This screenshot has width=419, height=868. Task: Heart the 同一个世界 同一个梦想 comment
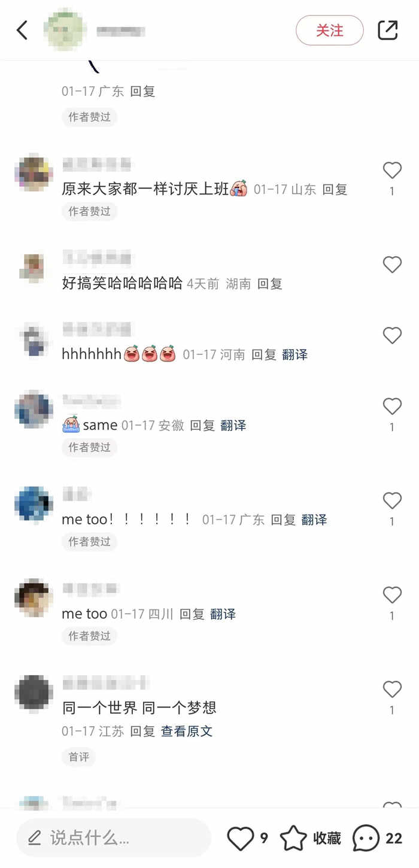pyautogui.click(x=392, y=690)
